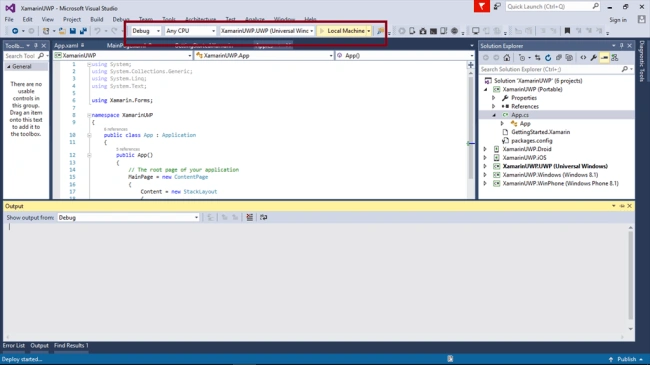
Task: Start debugging on Local Machine
Action: pos(342,31)
